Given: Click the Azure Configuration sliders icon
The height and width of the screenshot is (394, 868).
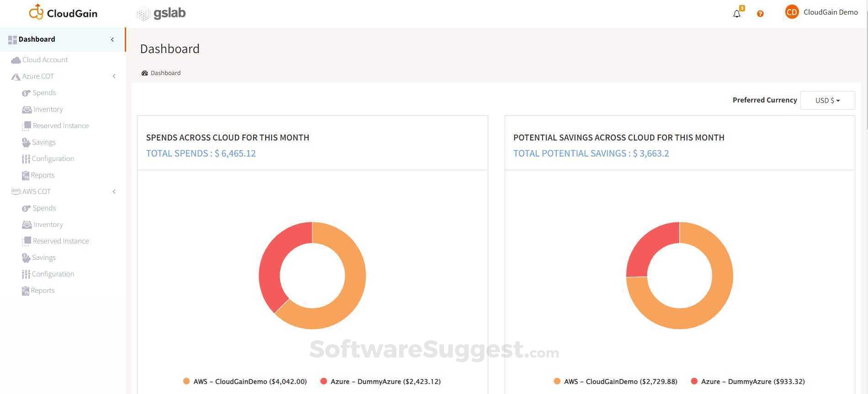Looking at the screenshot, I should pyautogui.click(x=26, y=159).
